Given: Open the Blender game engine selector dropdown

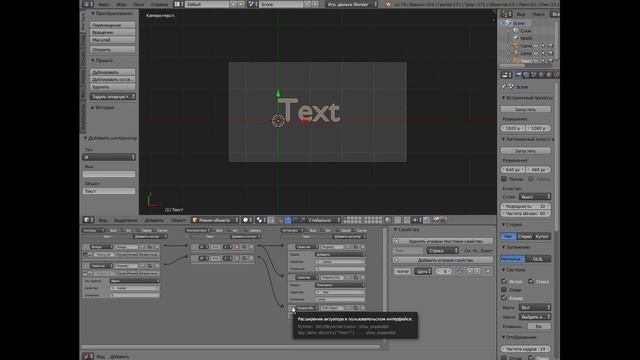Looking at the screenshot, I should 352,4.
